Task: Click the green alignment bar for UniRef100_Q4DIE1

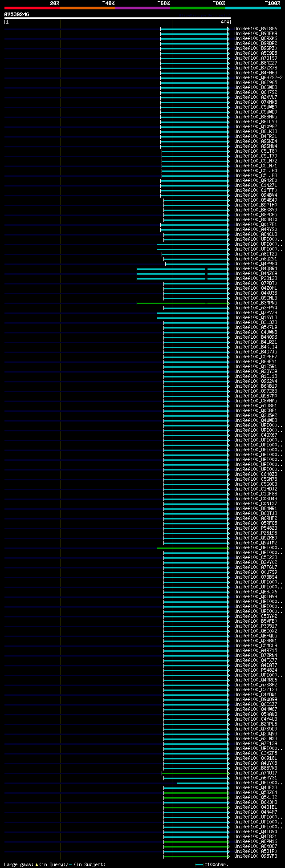Action: (196, 807)
